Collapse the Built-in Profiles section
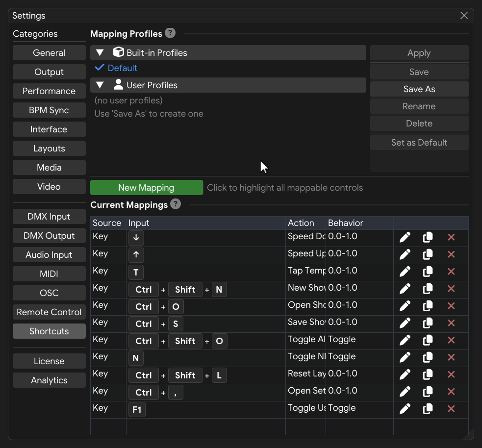 pos(100,53)
